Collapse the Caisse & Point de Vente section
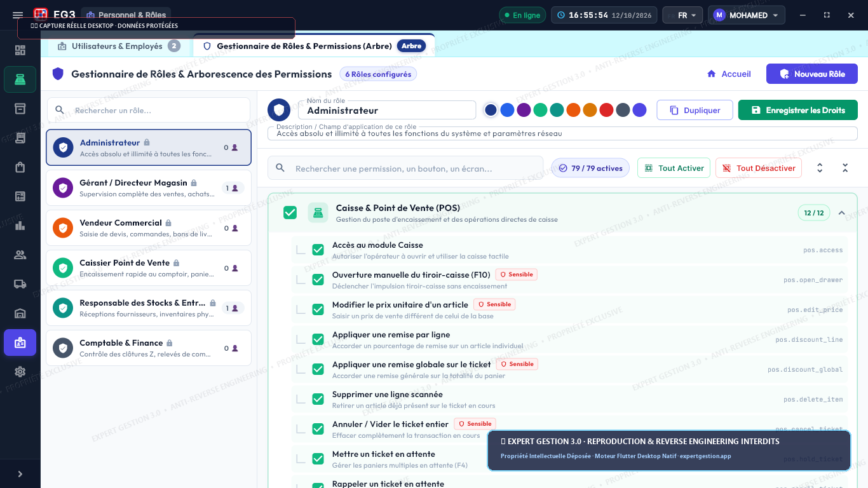868x488 pixels. pyautogui.click(x=842, y=213)
